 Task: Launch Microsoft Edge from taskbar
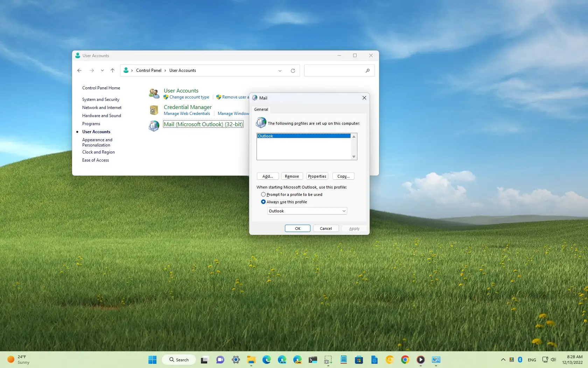(267, 360)
